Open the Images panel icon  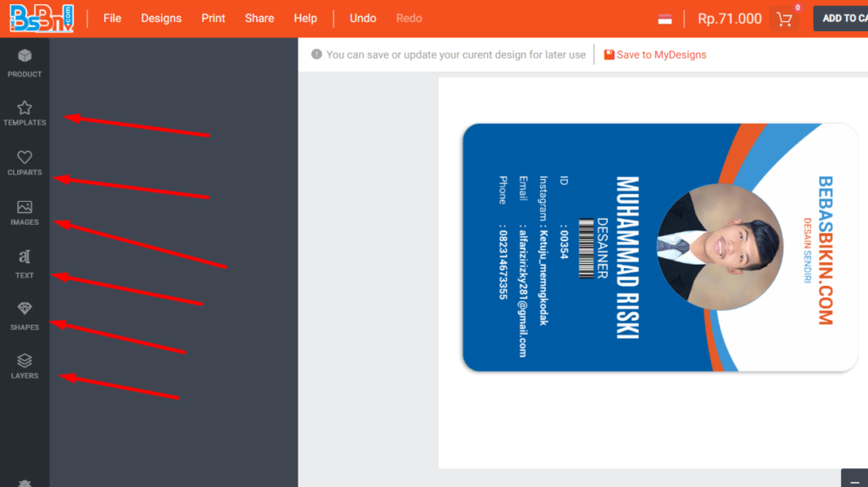coord(25,207)
